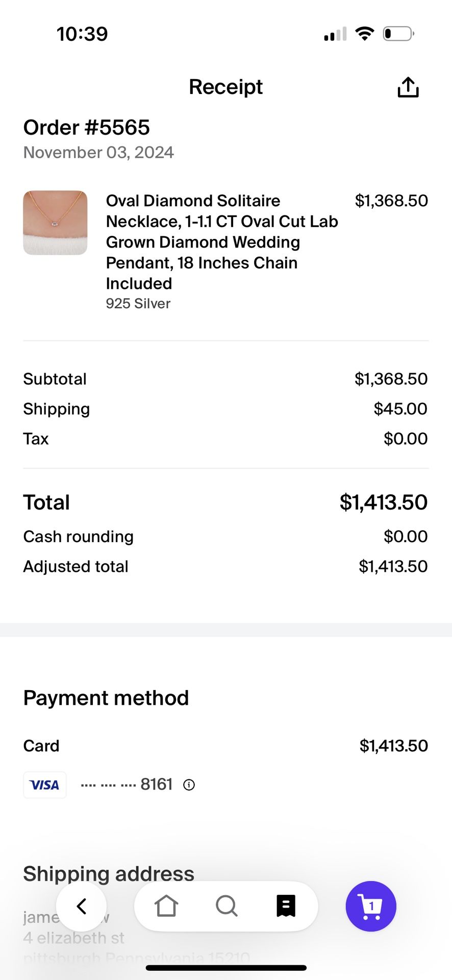Tap the Total amount $1,413.50
The image size is (452, 980).
(384, 502)
